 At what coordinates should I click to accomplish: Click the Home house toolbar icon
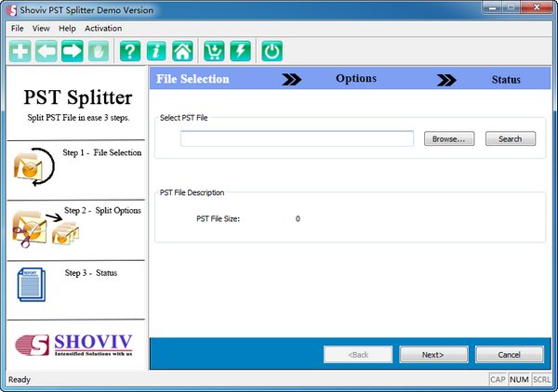[x=182, y=51]
